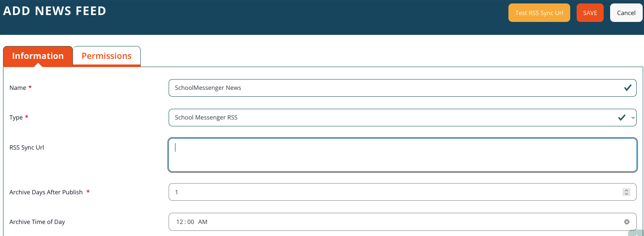
Task: Focus the RSS Sync Url text area
Action: [x=402, y=155]
